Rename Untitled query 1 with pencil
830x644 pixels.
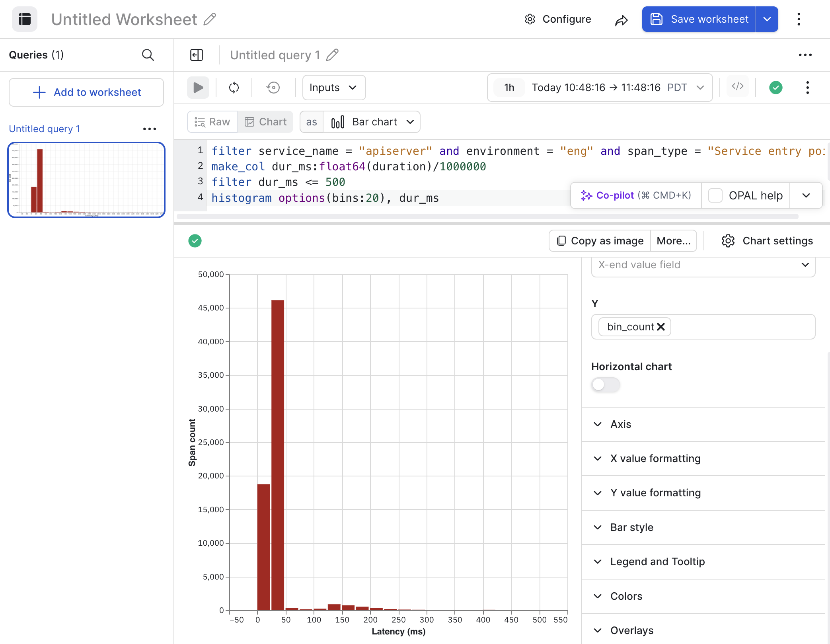point(332,55)
